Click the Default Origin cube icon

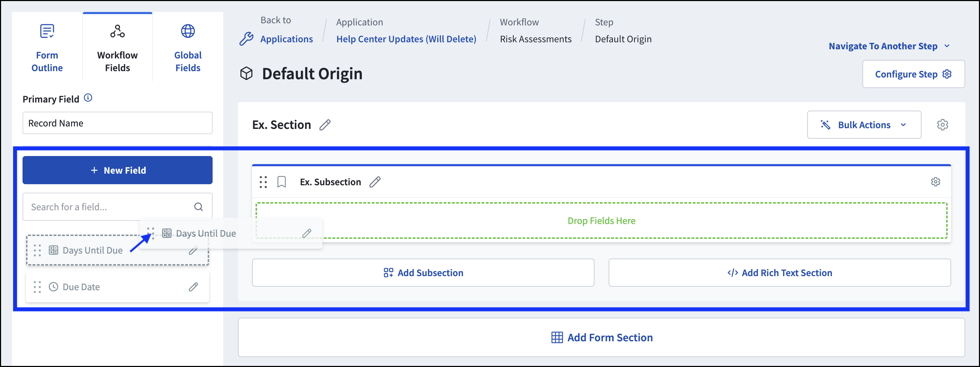coord(246,73)
